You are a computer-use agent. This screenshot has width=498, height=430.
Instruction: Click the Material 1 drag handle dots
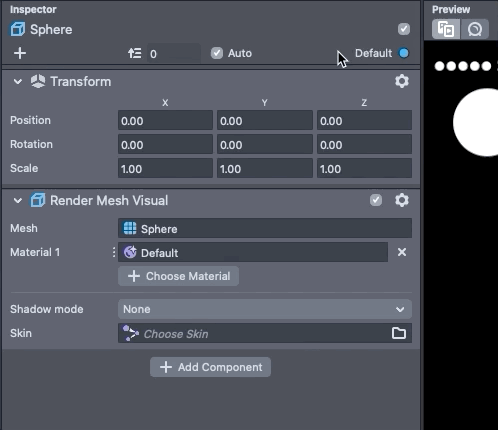coord(114,252)
